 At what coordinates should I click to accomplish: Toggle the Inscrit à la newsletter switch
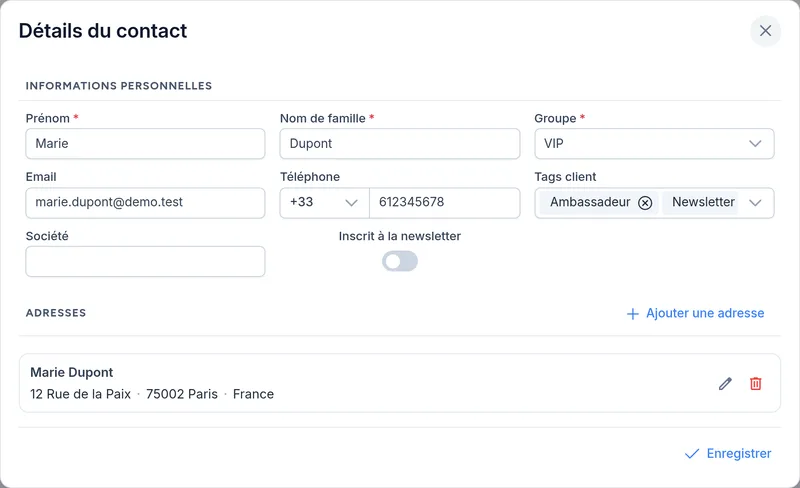399,261
